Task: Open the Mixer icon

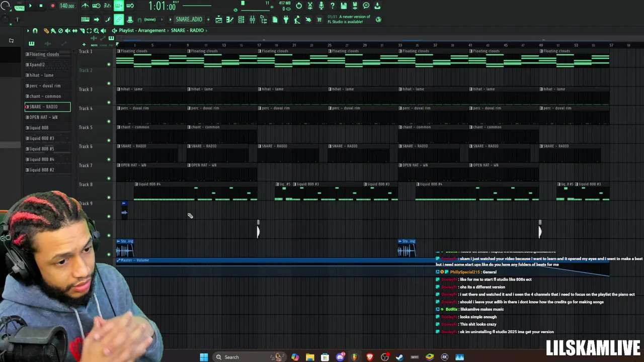Action: pyautogui.click(x=252, y=19)
